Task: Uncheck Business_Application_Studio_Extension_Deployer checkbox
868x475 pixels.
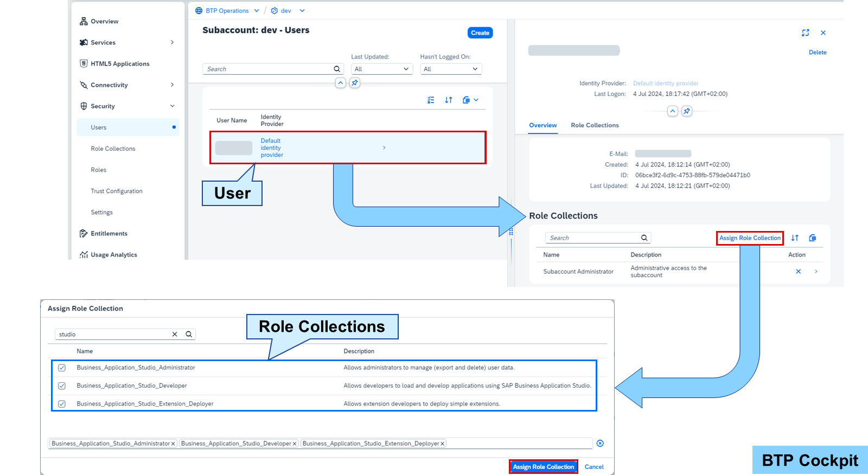Action: click(62, 404)
